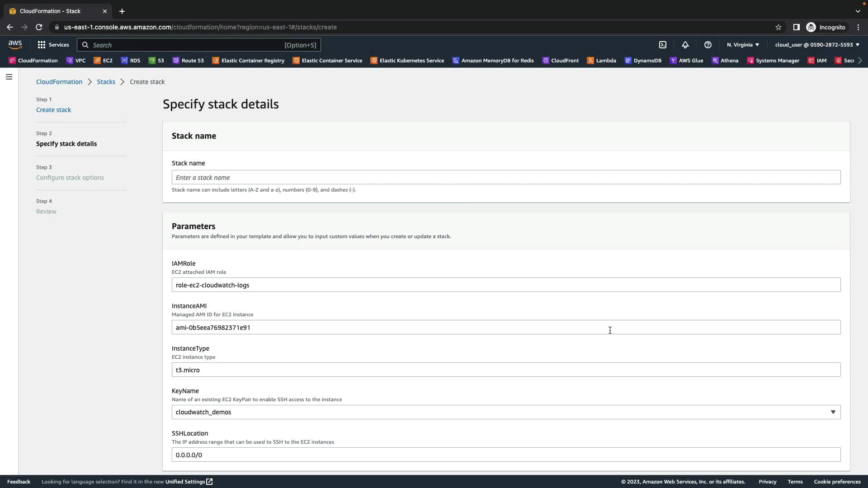Click the Feedback button in footer
This screenshot has height=488, width=868.
pyautogui.click(x=19, y=482)
